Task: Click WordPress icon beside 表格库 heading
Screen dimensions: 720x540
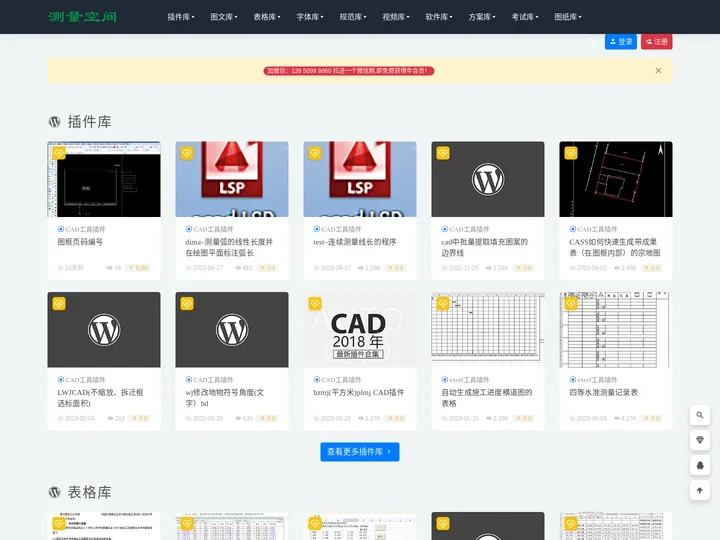Action: pos(55,492)
